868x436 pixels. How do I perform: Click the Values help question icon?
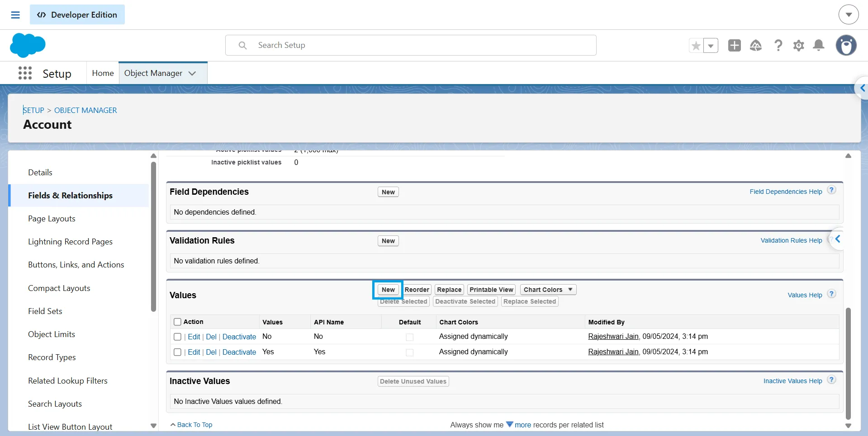[x=831, y=294]
